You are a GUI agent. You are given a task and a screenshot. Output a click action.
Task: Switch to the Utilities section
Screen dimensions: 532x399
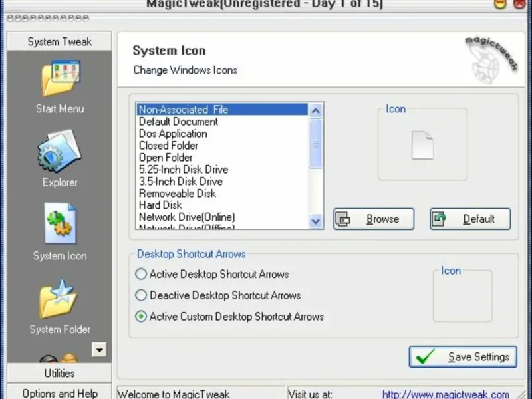(59, 373)
